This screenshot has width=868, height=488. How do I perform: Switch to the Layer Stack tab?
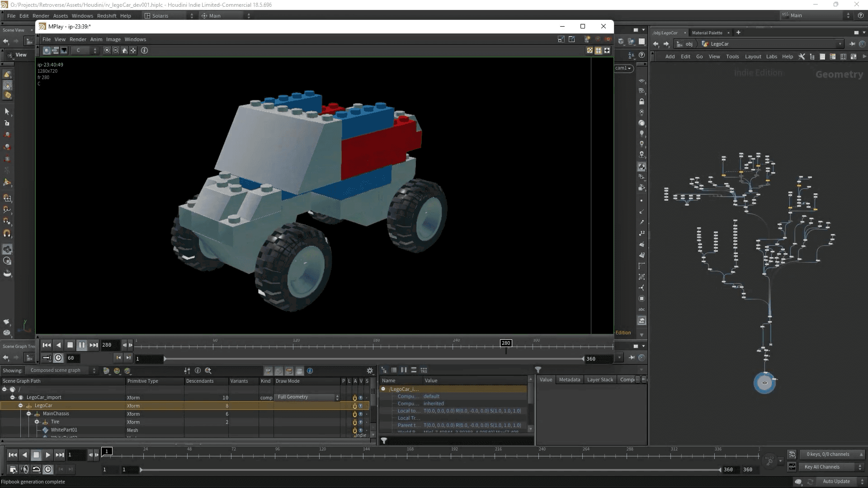click(600, 380)
